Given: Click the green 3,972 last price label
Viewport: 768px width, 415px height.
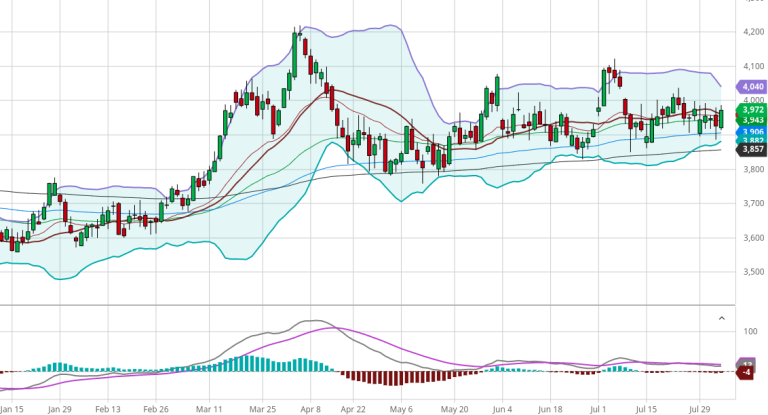Looking at the screenshot, I should (x=751, y=109).
